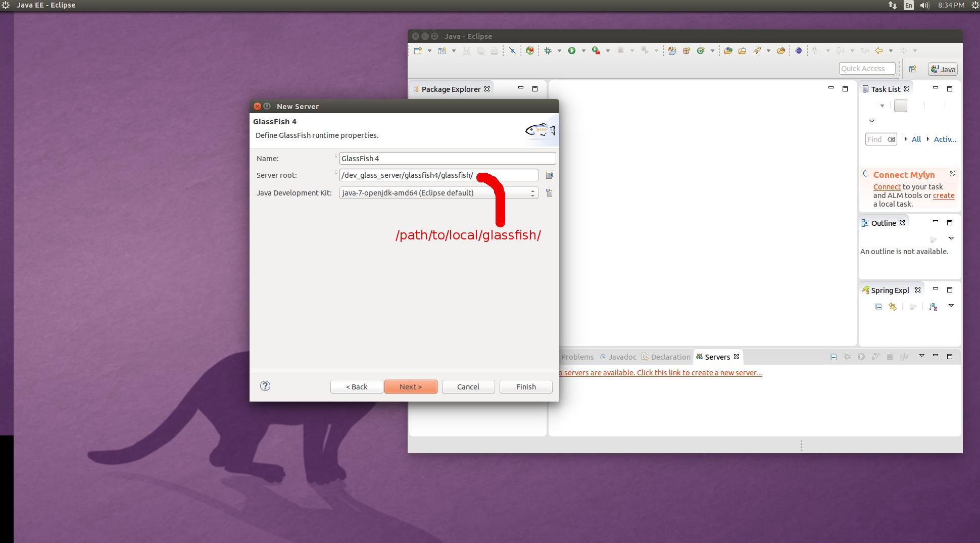The height and width of the screenshot is (543, 980).
Task: Click the < Back button in New Server dialog
Action: (x=357, y=387)
